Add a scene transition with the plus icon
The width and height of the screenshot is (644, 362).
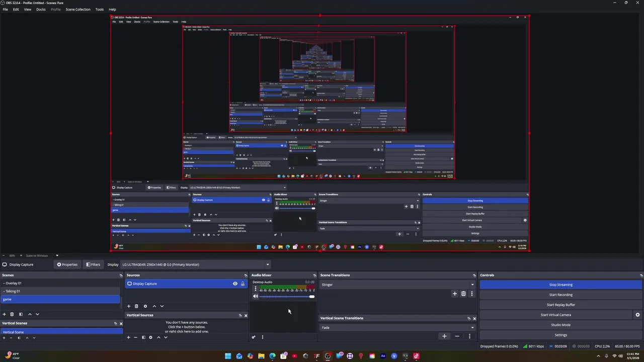455,294
